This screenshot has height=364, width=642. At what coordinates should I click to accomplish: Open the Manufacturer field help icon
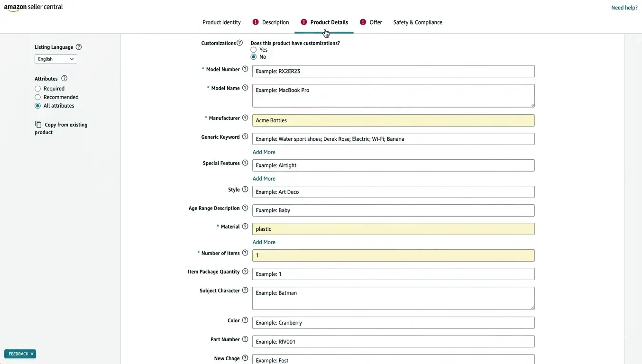pos(246,118)
